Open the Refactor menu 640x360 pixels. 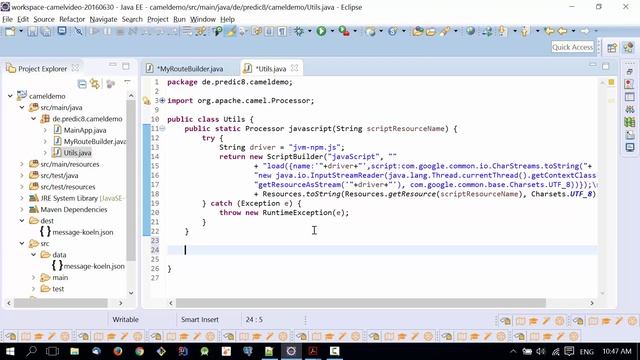tap(72, 19)
